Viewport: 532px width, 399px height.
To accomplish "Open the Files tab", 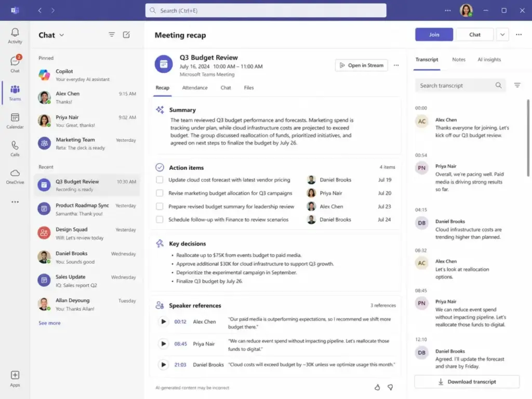I will tap(249, 87).
